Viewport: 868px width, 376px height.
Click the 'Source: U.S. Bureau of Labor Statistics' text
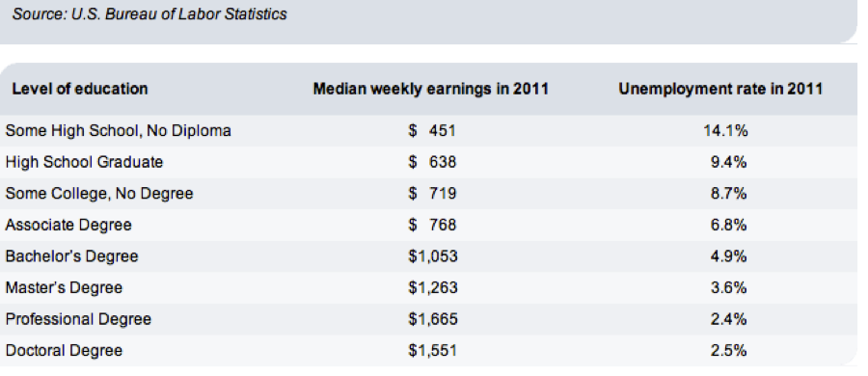(x=149, y=13)
